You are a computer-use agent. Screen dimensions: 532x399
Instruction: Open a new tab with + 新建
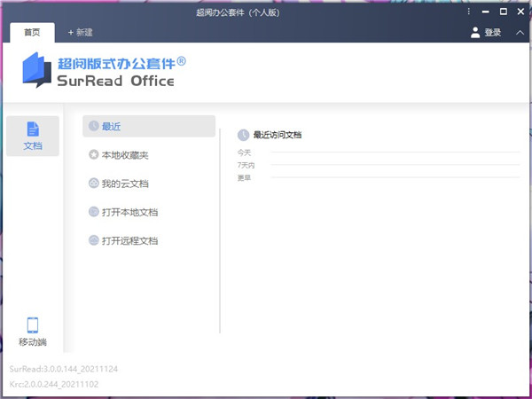coord(80,33)
